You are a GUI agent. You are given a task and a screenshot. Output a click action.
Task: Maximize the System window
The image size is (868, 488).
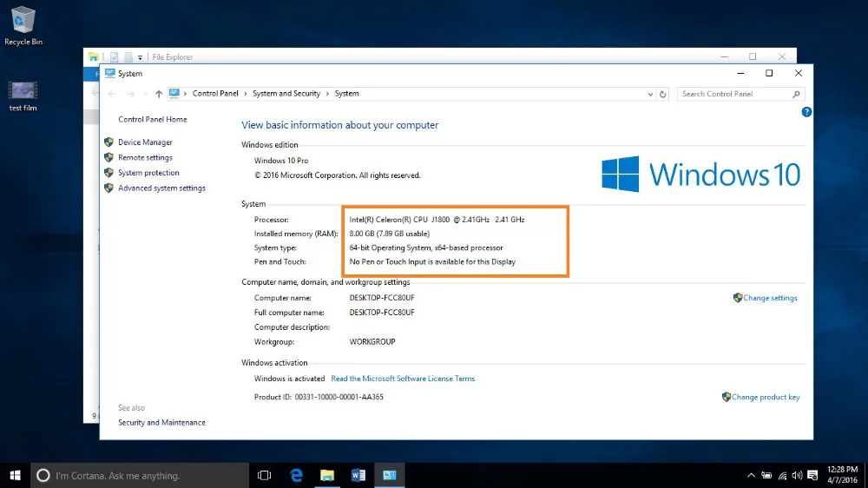pyautogui.click(x=769, y=73)
